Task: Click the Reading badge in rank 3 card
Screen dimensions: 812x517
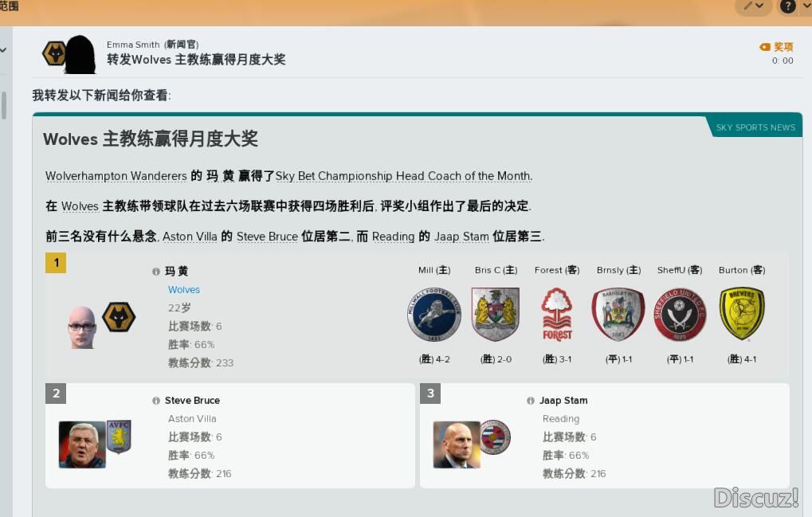Action: coord(495,437)
